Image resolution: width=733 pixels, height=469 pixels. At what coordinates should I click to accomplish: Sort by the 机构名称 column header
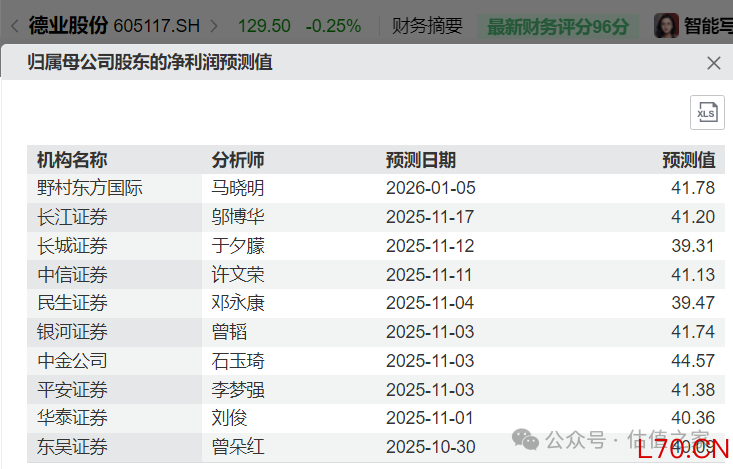72,160
